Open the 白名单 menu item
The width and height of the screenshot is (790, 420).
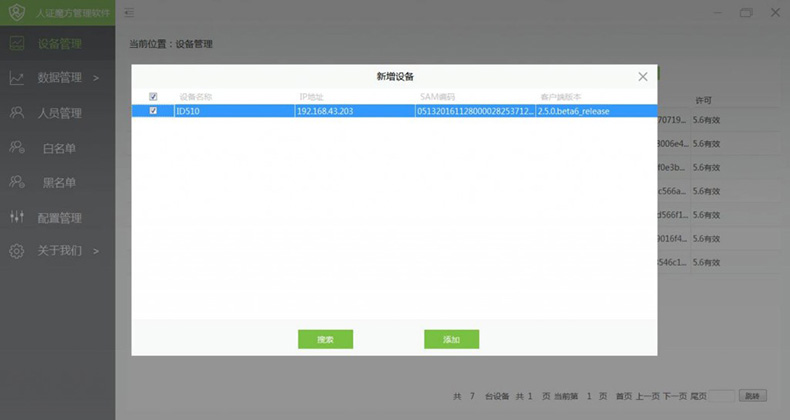[59, 148]
